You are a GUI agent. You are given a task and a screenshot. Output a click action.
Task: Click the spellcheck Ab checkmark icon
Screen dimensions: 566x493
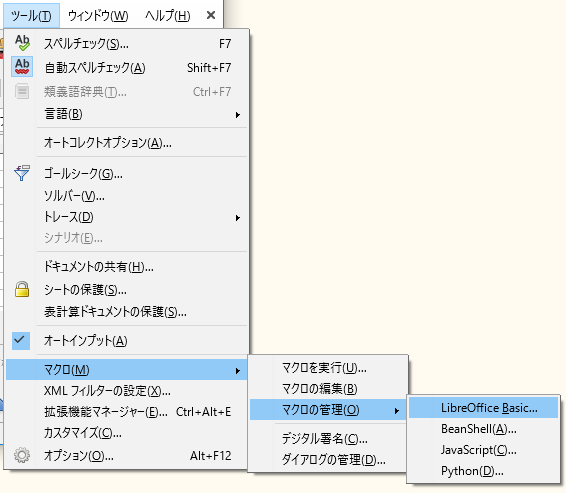click(22, 43)
